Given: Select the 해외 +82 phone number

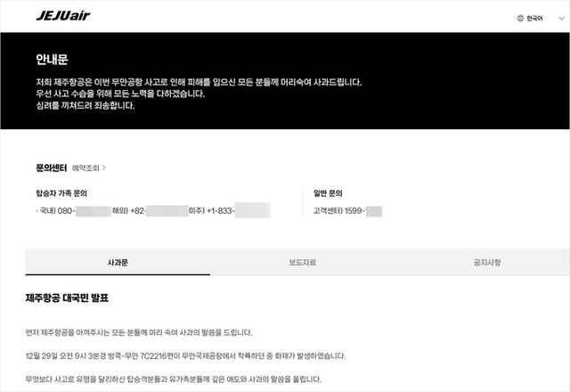Looking at the screenshot, I should [150, 210].
